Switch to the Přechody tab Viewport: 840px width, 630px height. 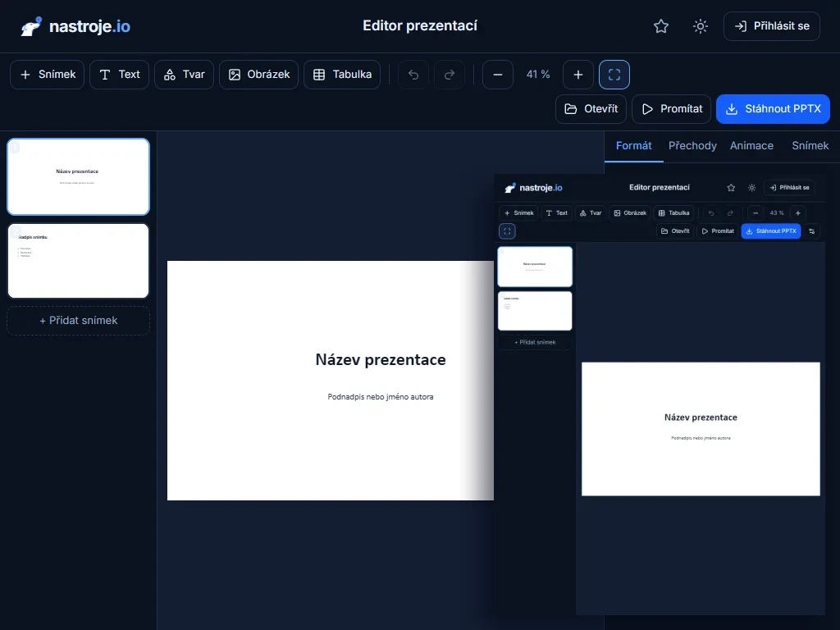pyautogui.click(x=692, y=146)
